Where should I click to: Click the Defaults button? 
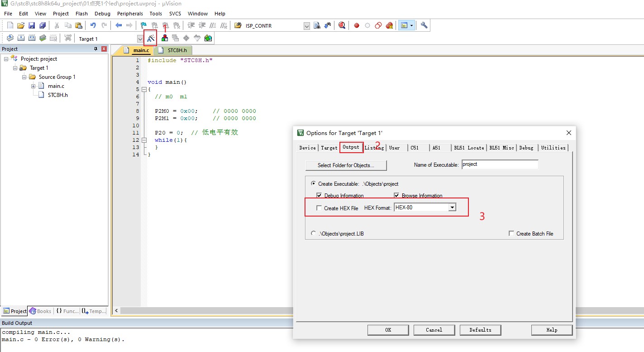(x=481, y=330)
